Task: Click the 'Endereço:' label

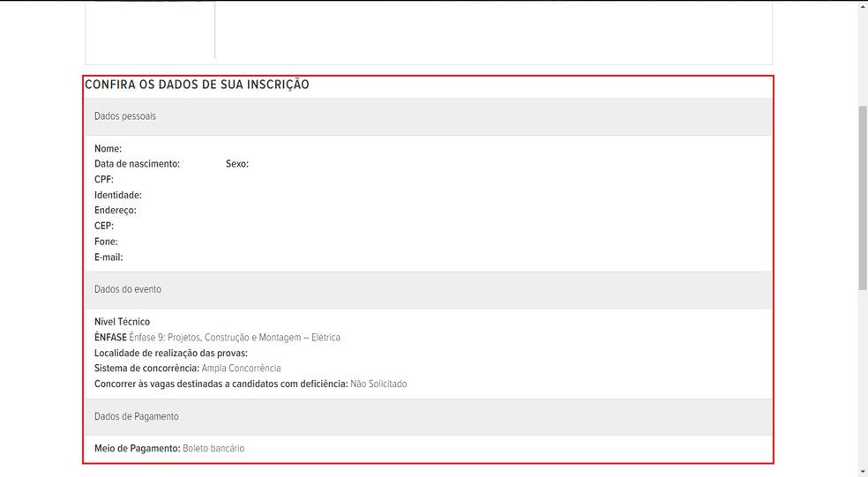Action: pyautogui.click(x=116, y=210)
